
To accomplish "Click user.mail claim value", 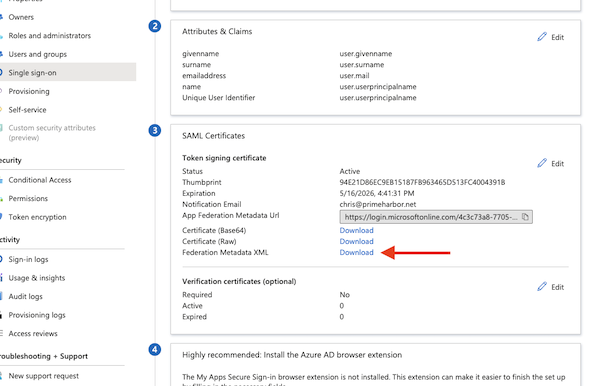I will coord(354,76).
